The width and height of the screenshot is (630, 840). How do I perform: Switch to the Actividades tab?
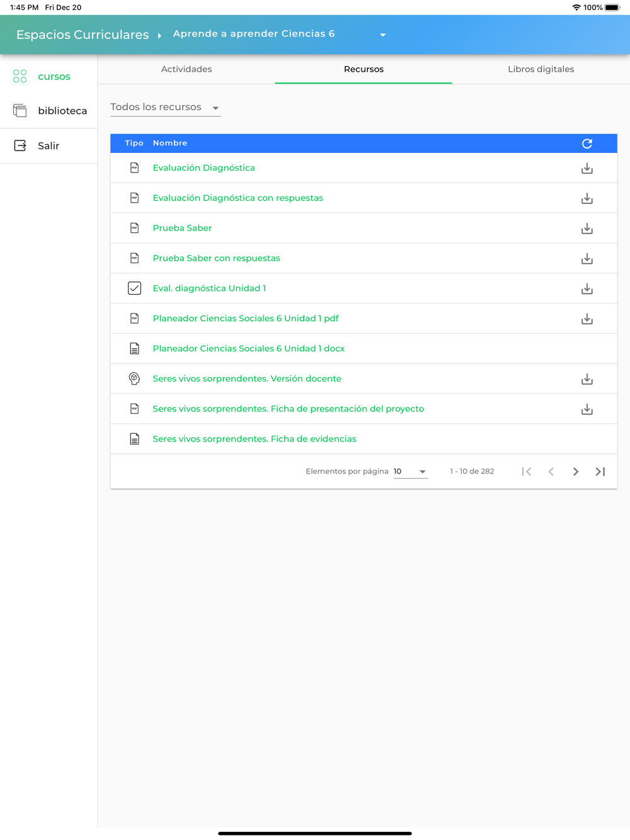pos(186,69)
